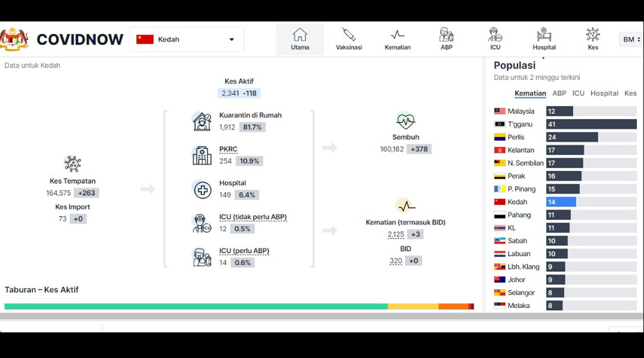Screen dimensions: 644x358
Task: Click the Malaysia flag in ranking list
Action: click(500, 112)
